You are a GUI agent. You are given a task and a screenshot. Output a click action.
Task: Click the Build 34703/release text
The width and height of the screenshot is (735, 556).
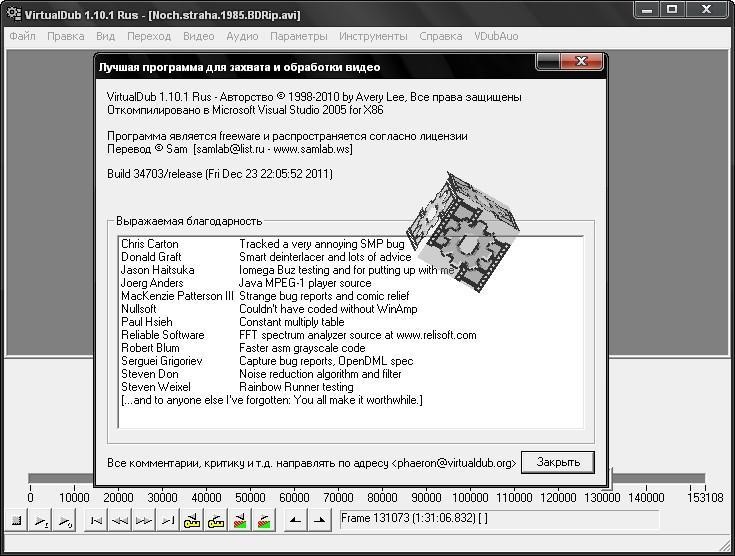[220, 174]
